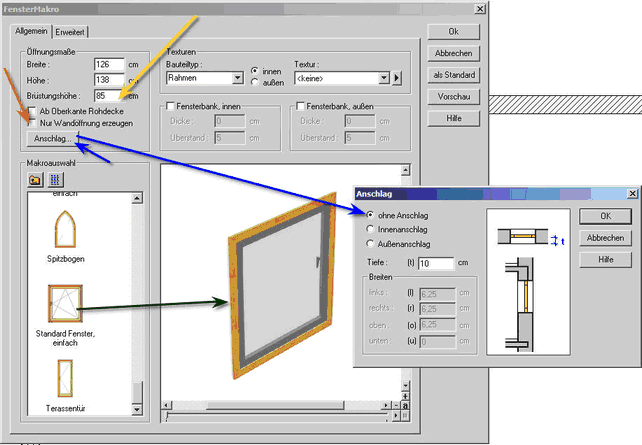Select the Spitzbogen window macro
The height and width of the screenshot is (445, 642).
coord(63,230)
